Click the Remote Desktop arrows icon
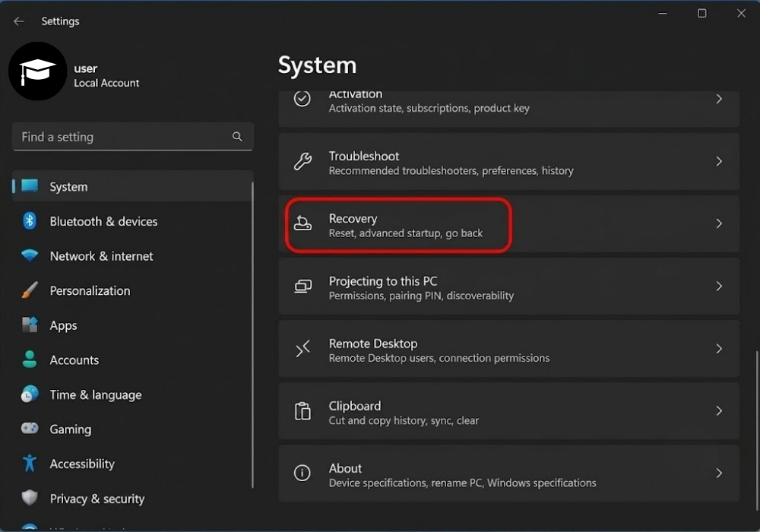This screenshot has height=532, width=760. coord(303,348)
